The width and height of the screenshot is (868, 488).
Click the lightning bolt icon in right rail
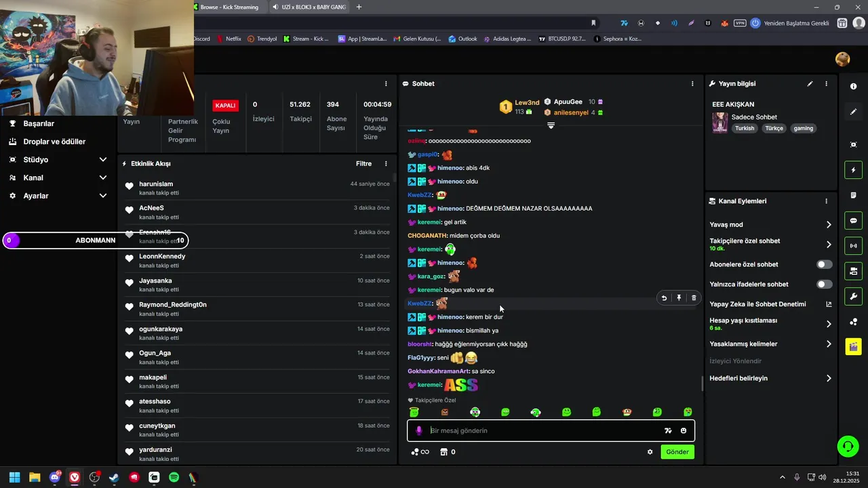click(853, 169)
